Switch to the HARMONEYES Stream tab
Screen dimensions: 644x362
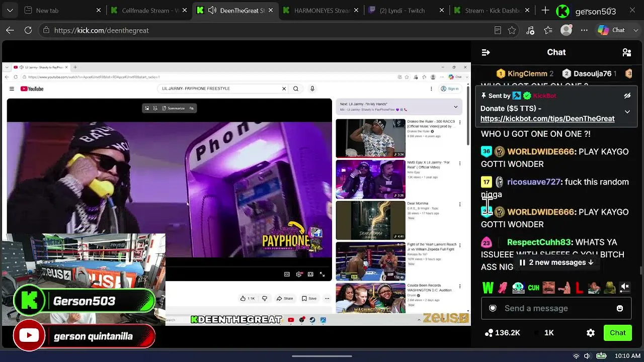coord(322,11)
